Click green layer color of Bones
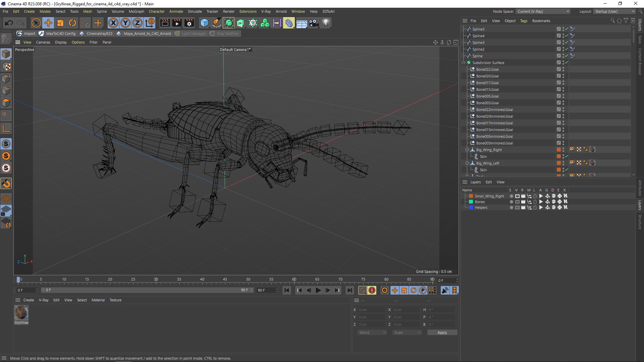Viewport: 644px width, 362px height. tap(471, 202)
